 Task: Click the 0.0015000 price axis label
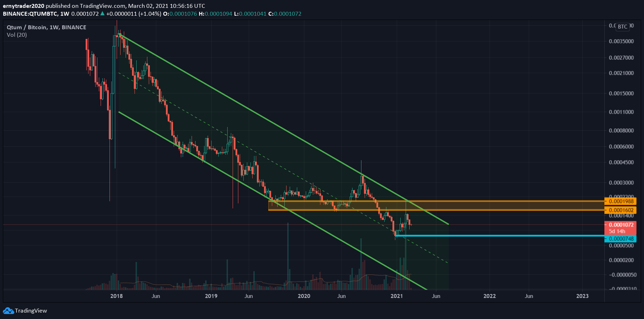(621, 93)
